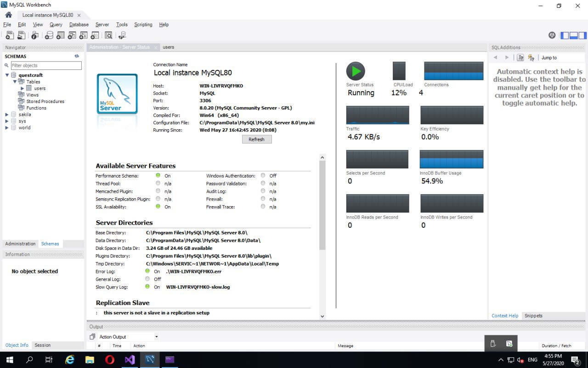This screenshot has height=368, width=588.
Task: Click the scroll down arrow of server status
Action: pyautogui.click(x=322, y=316)
